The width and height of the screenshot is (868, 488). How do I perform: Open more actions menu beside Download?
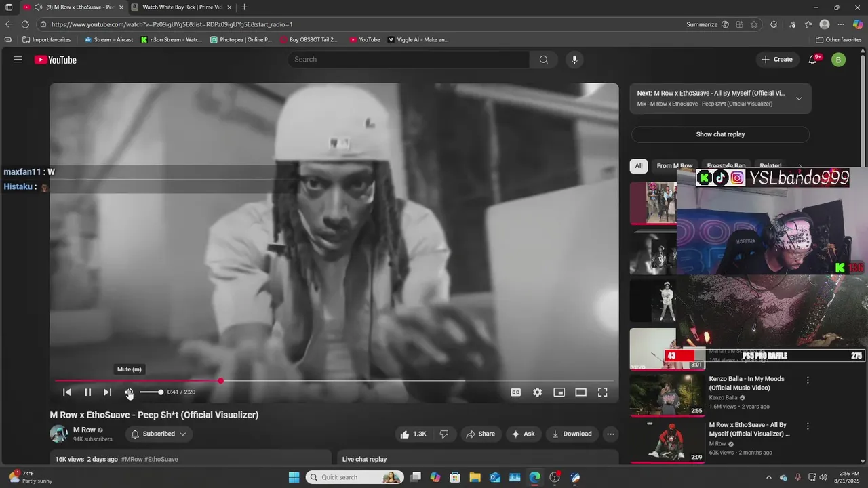point(610,434)
